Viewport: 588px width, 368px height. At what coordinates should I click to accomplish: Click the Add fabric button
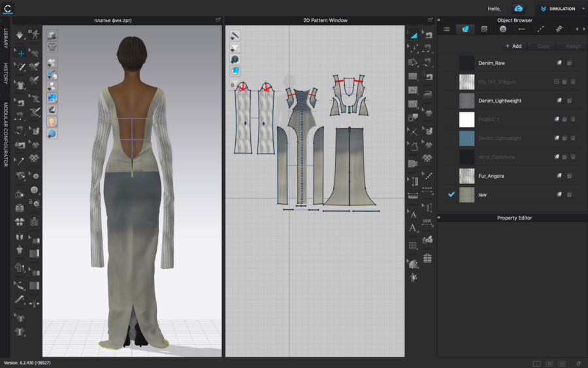[x=513, y=46]
